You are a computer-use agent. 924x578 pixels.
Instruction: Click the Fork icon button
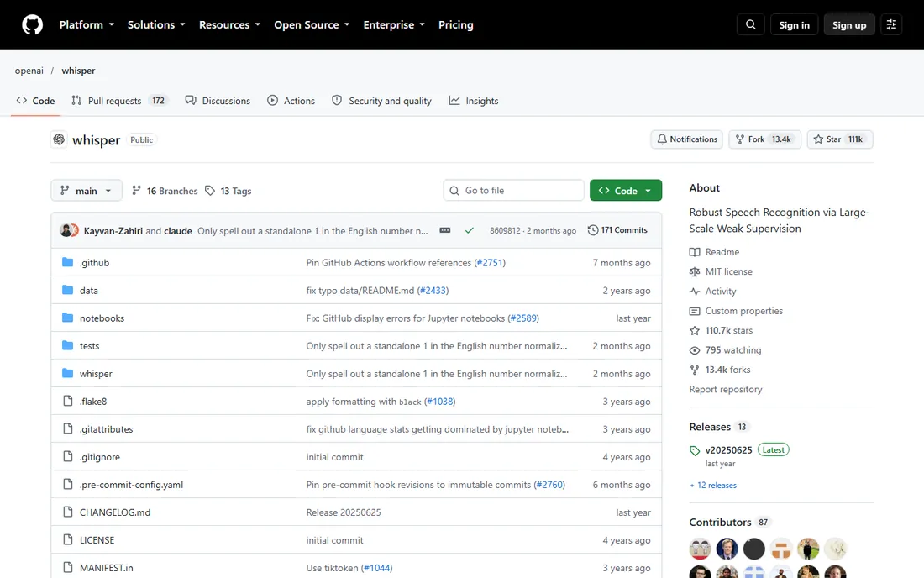765,139
